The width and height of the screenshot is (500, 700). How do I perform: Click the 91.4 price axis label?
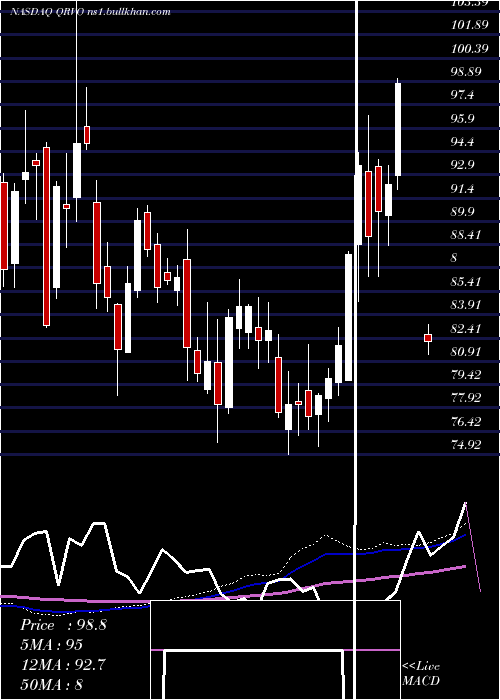tap(464, 188)
